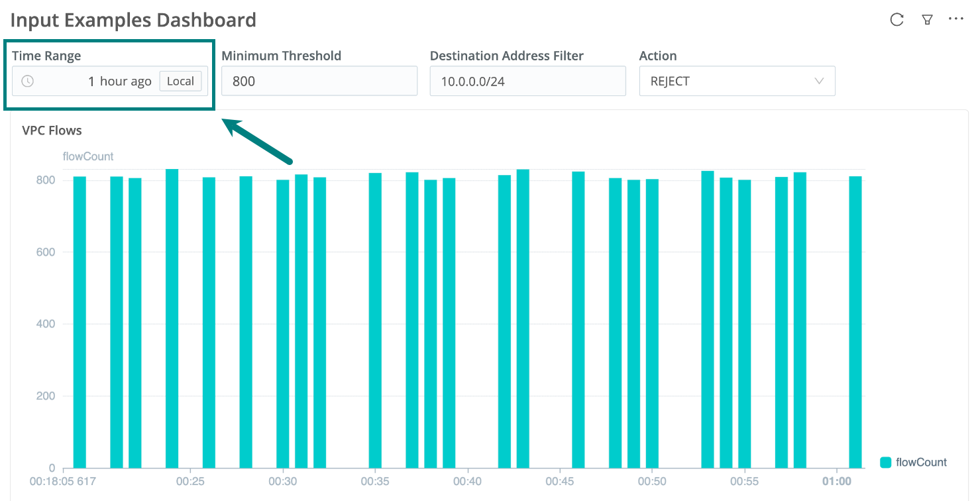980x501 pixels.
Task: Click the 00:45 time axis label
Action: point(561,481)
